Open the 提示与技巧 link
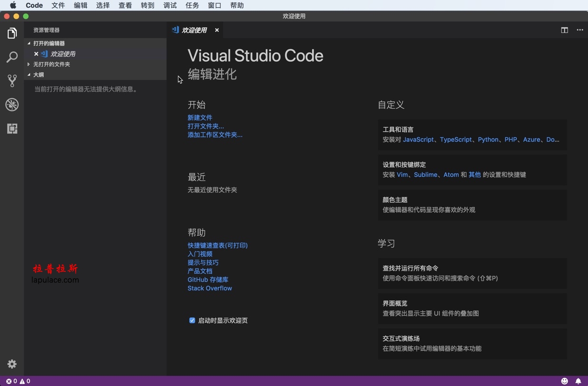 click(203, 262)
